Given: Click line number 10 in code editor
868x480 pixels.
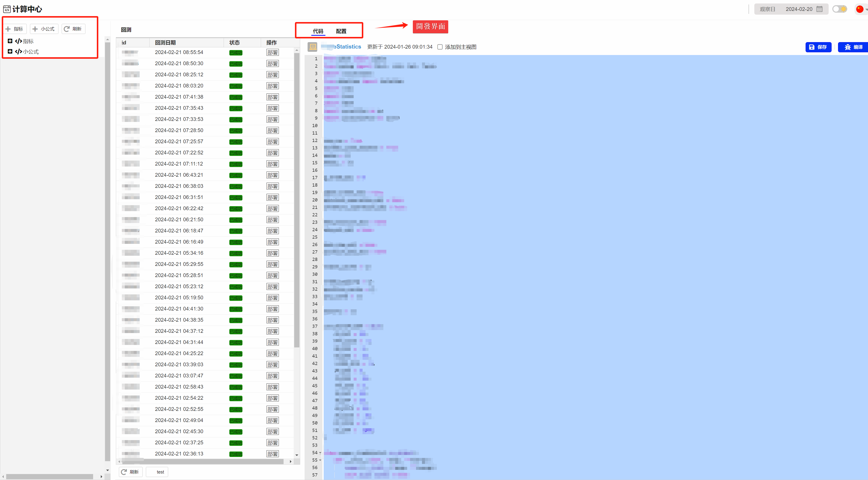Looking at the screenshot, I should click(314, 126).
